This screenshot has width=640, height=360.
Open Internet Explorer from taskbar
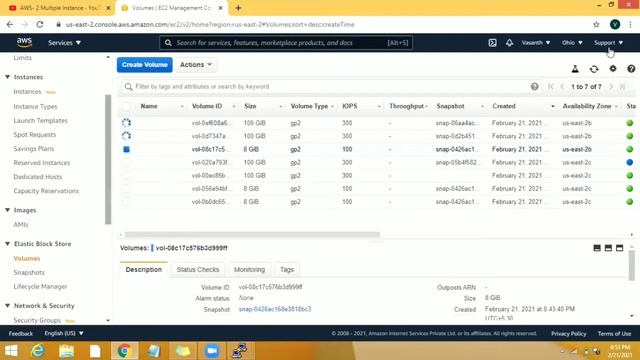tap(38, 351)
